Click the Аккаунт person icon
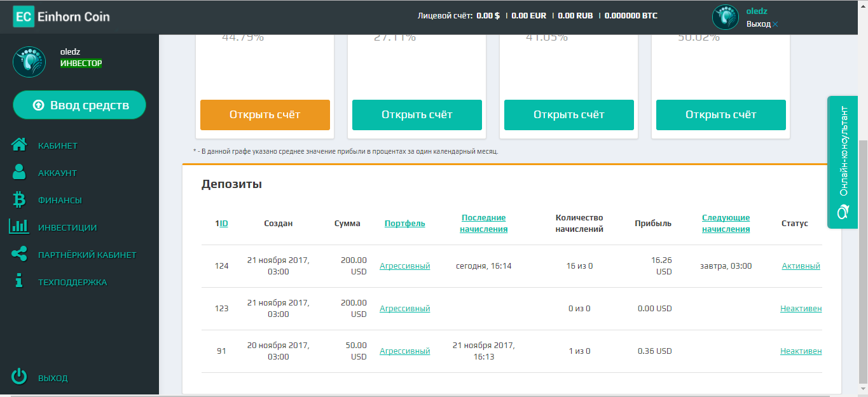Viewport: 868px width, 397px height. (x=19, y=172)
